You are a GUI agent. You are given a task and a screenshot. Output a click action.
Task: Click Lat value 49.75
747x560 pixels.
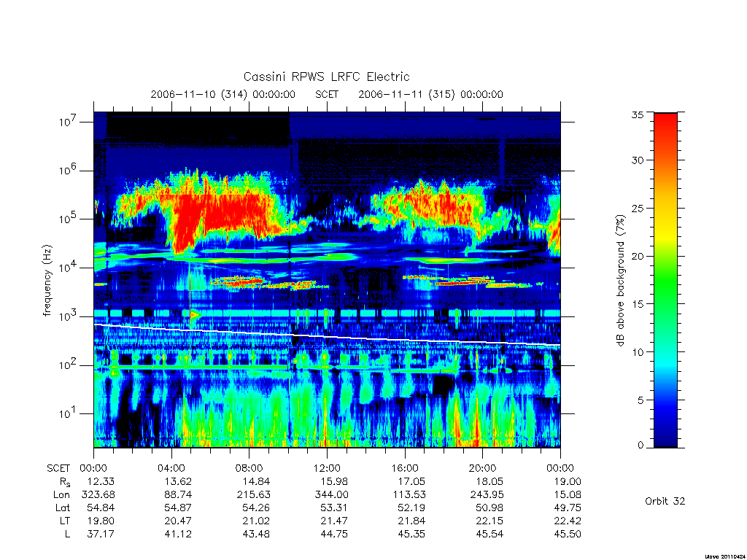click(568, 508)
